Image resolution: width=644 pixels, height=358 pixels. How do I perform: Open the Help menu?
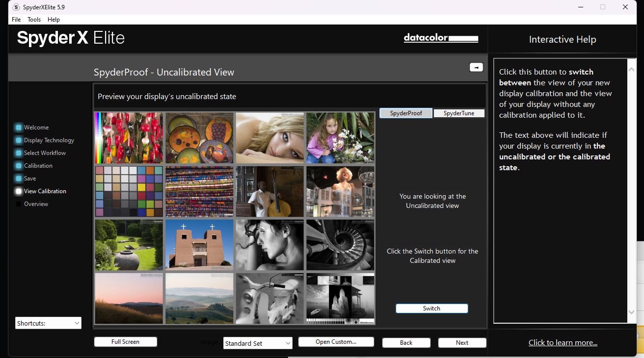[54, 20]
